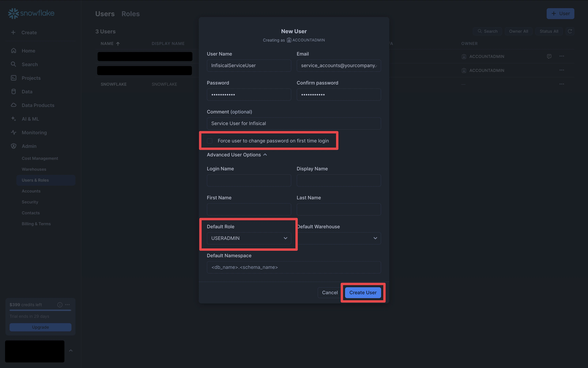Click the '3 Users' count text
Image resolution: width=588 pixels, height=368 pixels.
(x=105, y=31)
